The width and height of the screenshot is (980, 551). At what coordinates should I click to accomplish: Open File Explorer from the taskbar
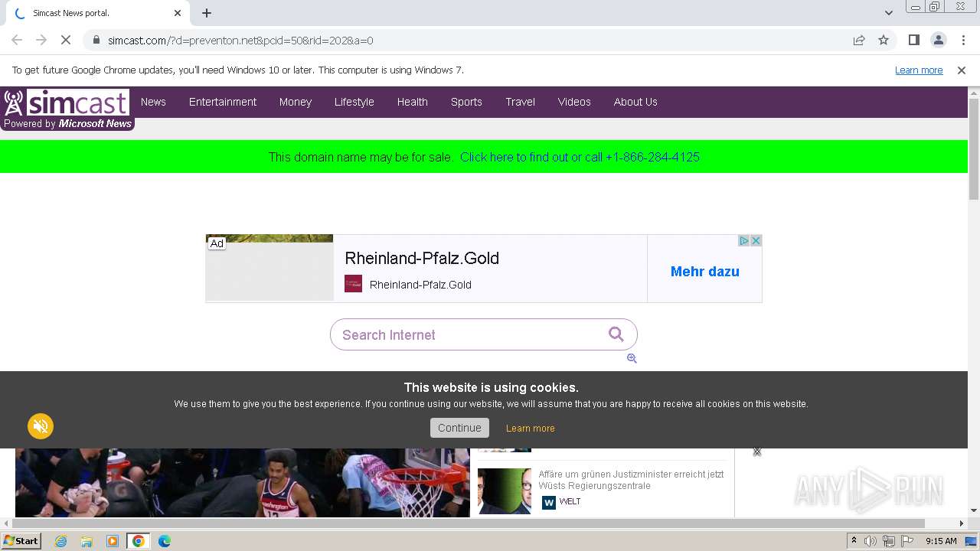click(x=87, y=541)
